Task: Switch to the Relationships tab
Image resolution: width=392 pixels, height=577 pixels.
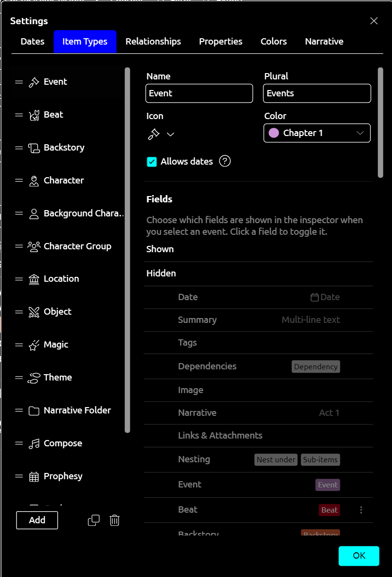Action: (x=153, y=42)
